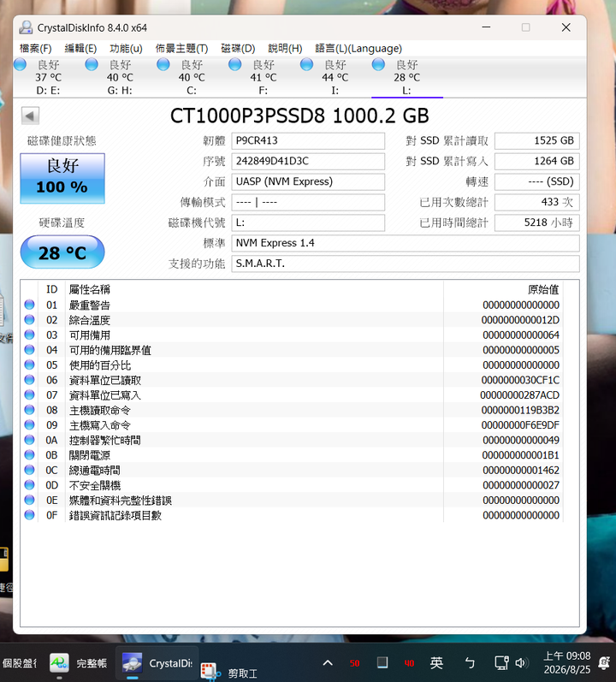
Task: Open the 語言(L)(Language) menu
Action: point(358,48)
